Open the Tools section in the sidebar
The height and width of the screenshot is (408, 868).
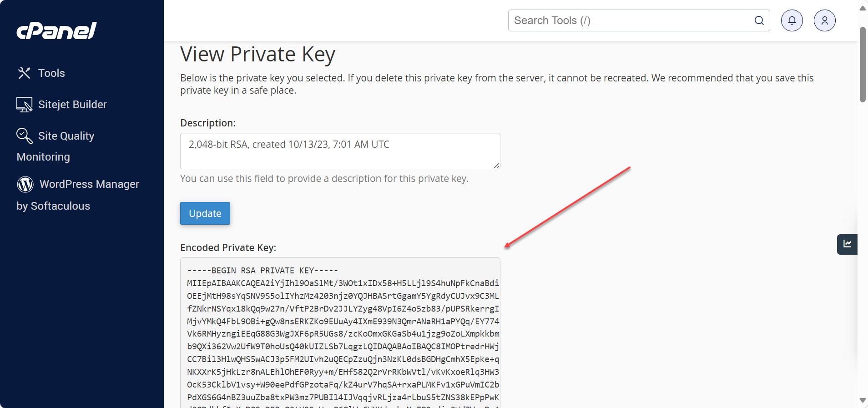51,73
